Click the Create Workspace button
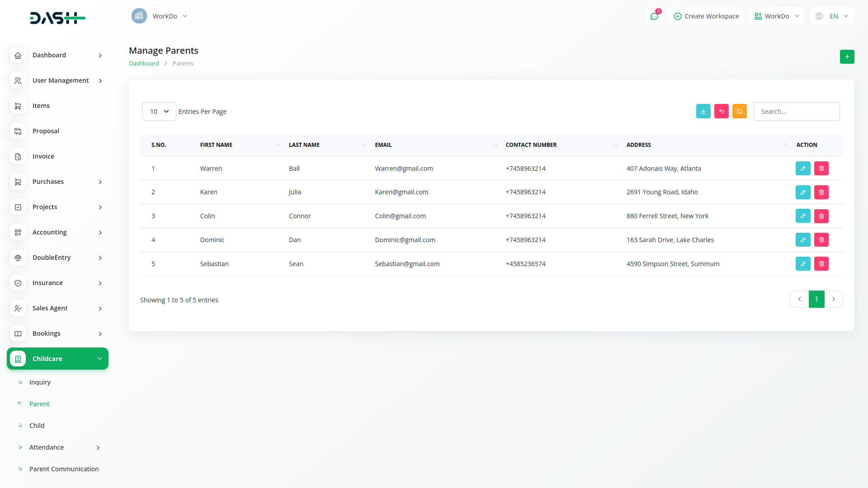This screenshot has height=488, width=868. (706, 16)
